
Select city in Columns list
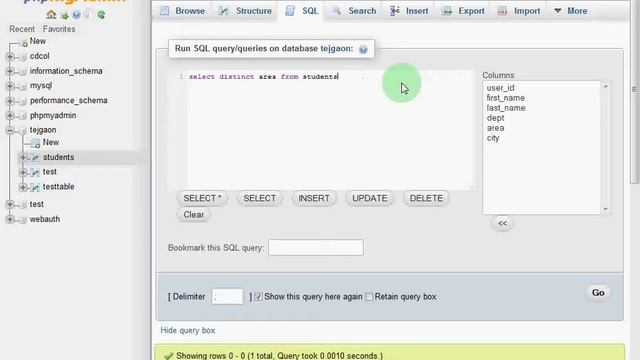pyautogui.click(x=493, y=138)
